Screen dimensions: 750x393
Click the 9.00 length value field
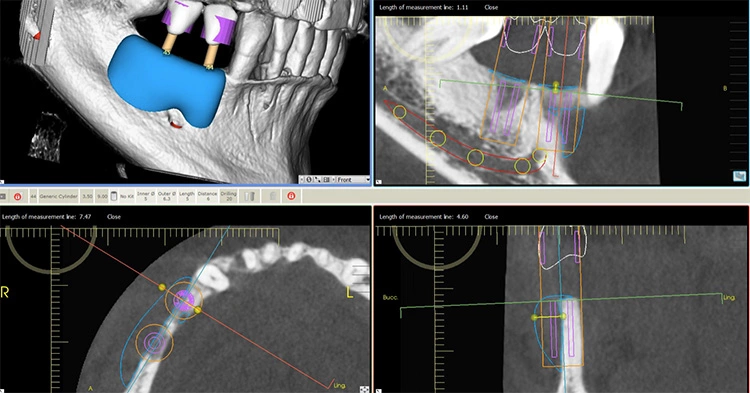[x=102, y=196]
